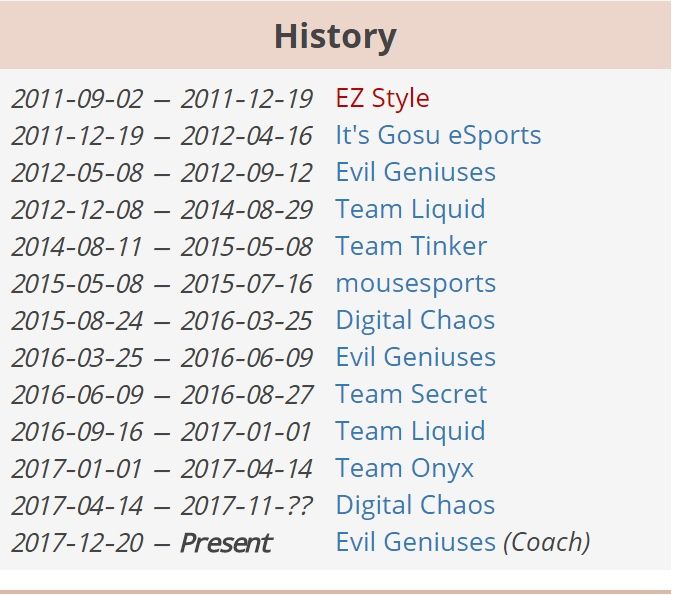This screenshot has width=676, height=595.
Task: Open the Team Secret link
Action: tap(411, 395)
